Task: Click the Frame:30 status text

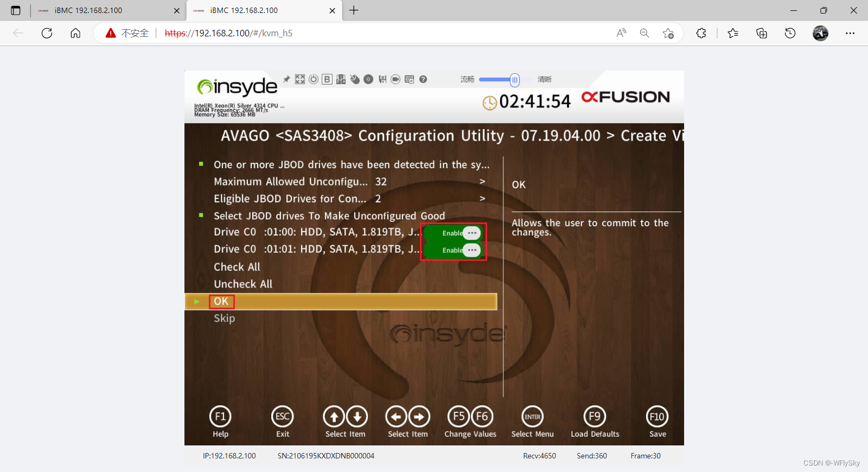Action: click(x=646, y=456)
